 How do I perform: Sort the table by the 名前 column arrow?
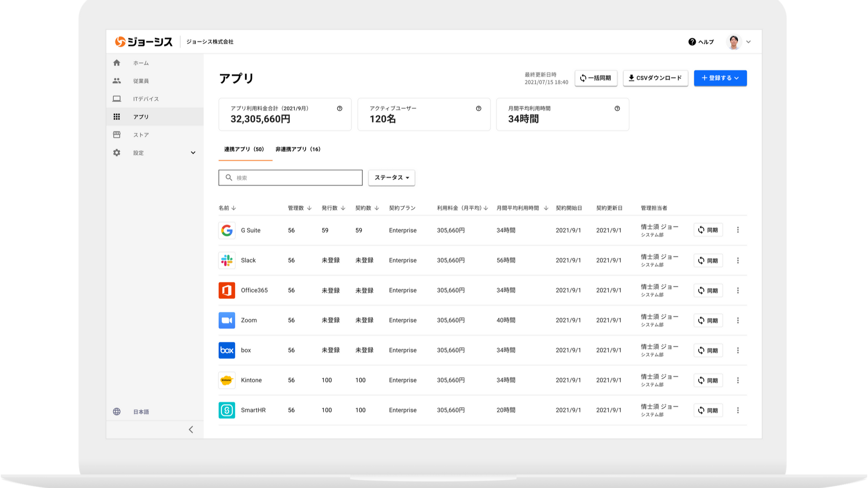[x=233, y=208]
